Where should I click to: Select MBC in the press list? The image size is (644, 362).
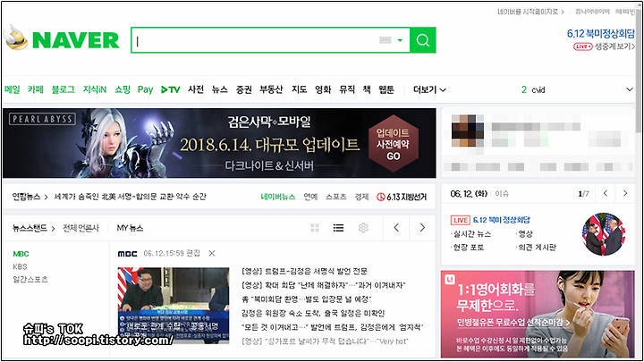click(21, 254)
